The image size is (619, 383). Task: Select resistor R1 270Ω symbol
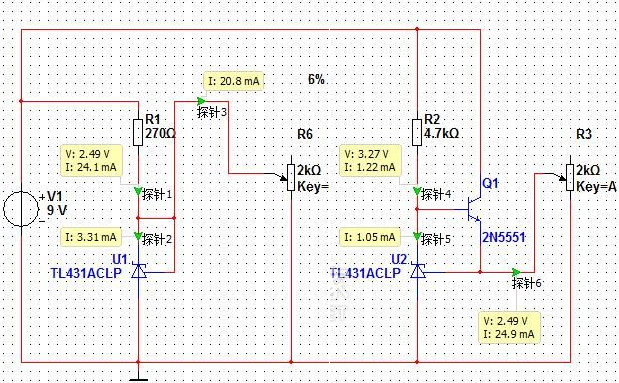coord(138,132)
